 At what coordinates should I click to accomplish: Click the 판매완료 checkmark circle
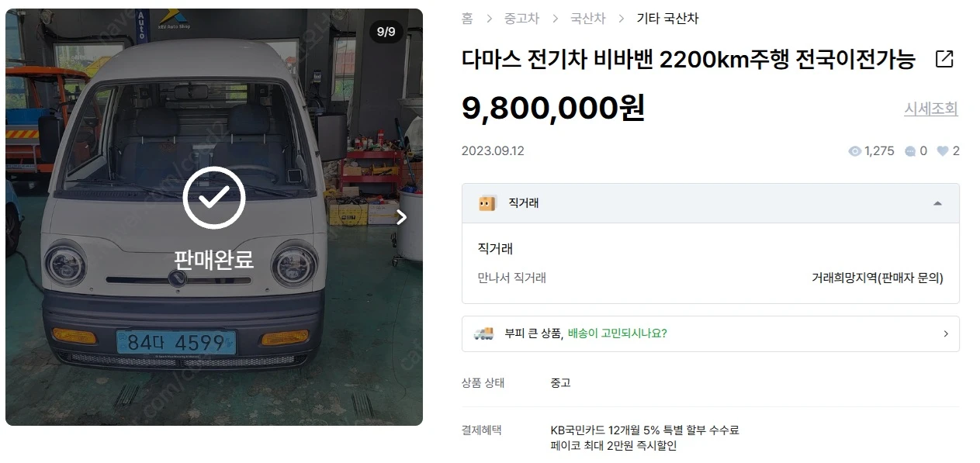[214, 199]
